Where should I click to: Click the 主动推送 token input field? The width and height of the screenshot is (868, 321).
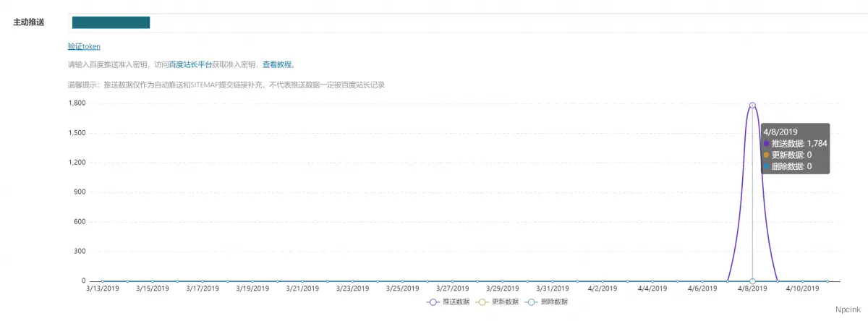pos(468,22)
